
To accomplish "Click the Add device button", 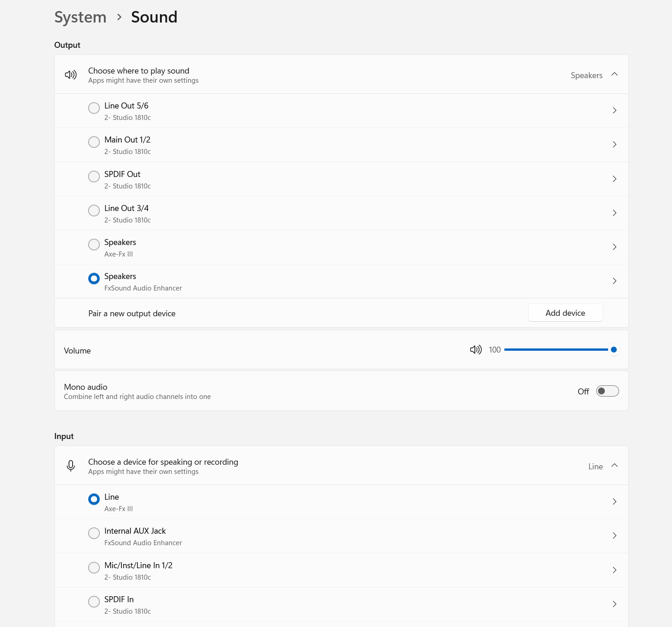I will coord(565,313).
